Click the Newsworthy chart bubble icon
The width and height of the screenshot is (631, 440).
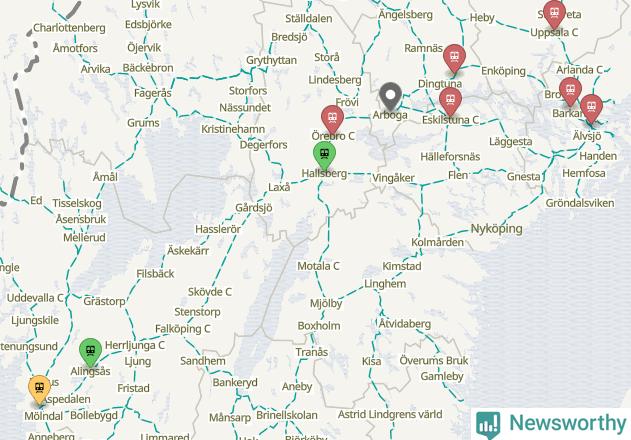488,425
